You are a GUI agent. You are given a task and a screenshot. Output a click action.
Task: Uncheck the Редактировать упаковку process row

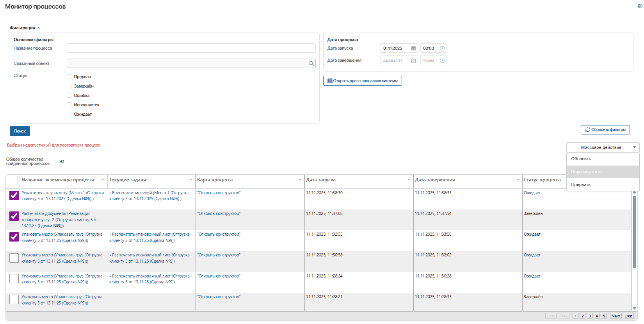tap(14, 195)
